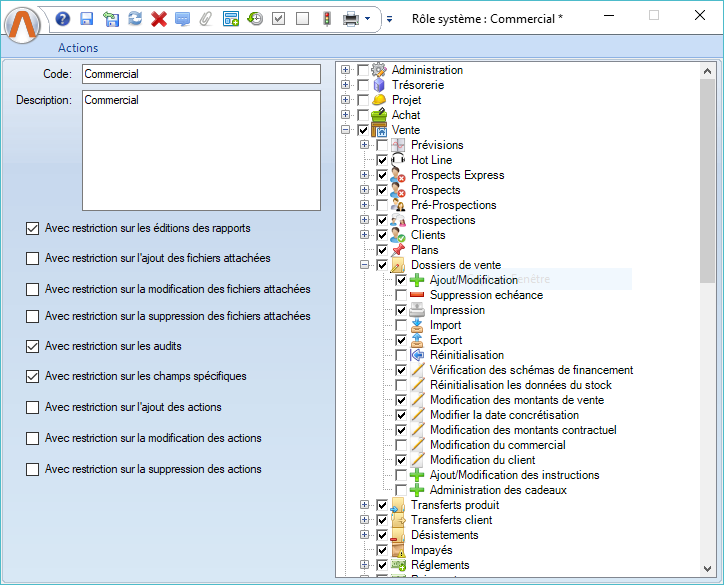
Task: Click the clock history icon in toolbar
Action: [255, 19]
